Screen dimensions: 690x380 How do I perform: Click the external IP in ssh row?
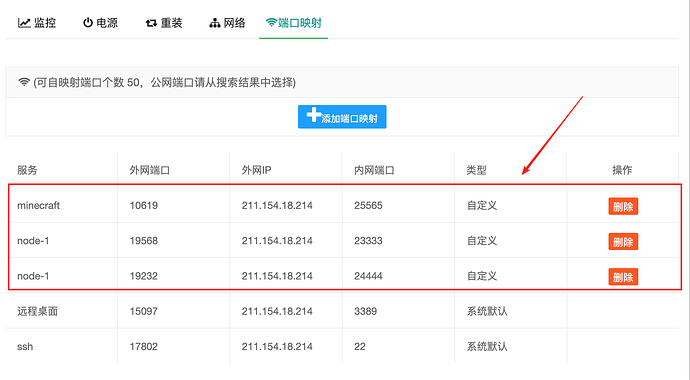click(277, 346)
